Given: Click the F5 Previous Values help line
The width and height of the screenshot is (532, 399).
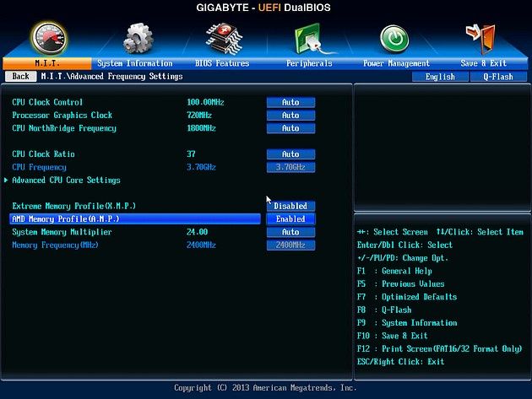Looking at the screenshot, I should 401,284.
